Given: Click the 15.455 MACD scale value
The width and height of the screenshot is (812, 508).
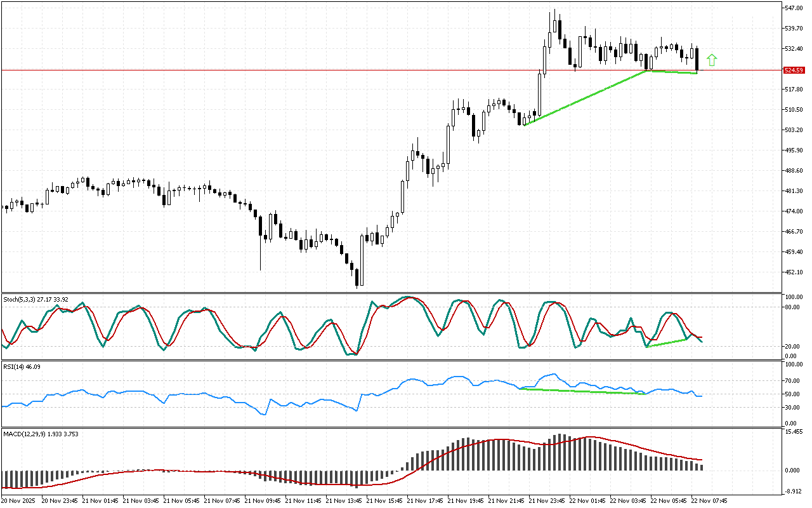Looking at the screenshot, I should 794,431.
